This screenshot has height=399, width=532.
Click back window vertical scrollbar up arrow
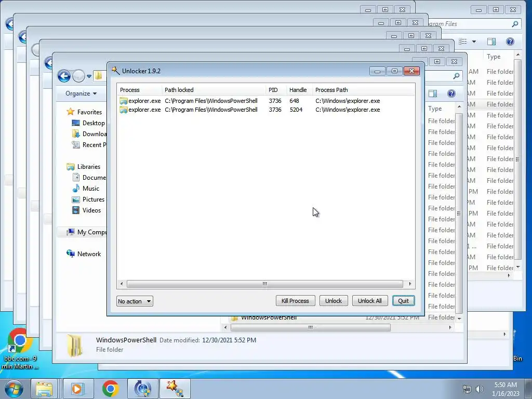[x=518, y=55]
